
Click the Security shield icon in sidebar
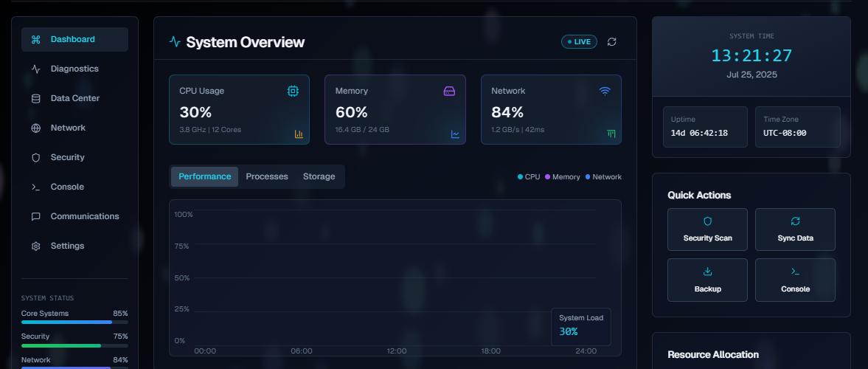point(36,157)
